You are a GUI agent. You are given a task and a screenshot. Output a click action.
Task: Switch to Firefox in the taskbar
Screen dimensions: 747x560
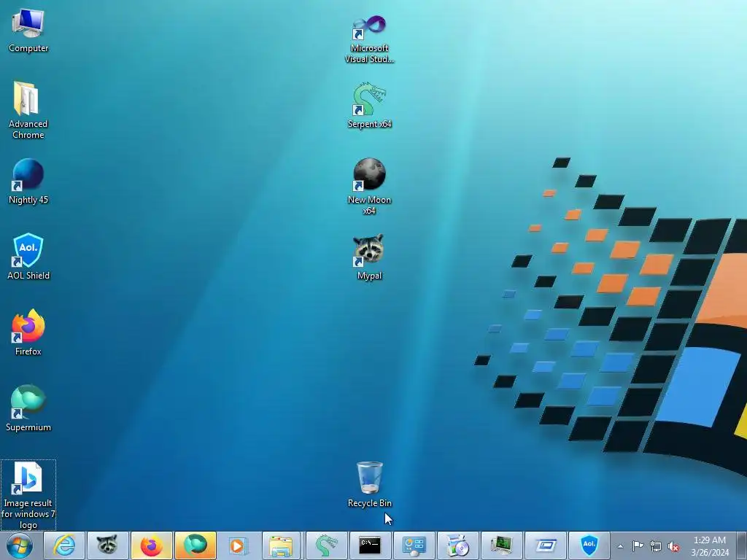pos(152,545)
